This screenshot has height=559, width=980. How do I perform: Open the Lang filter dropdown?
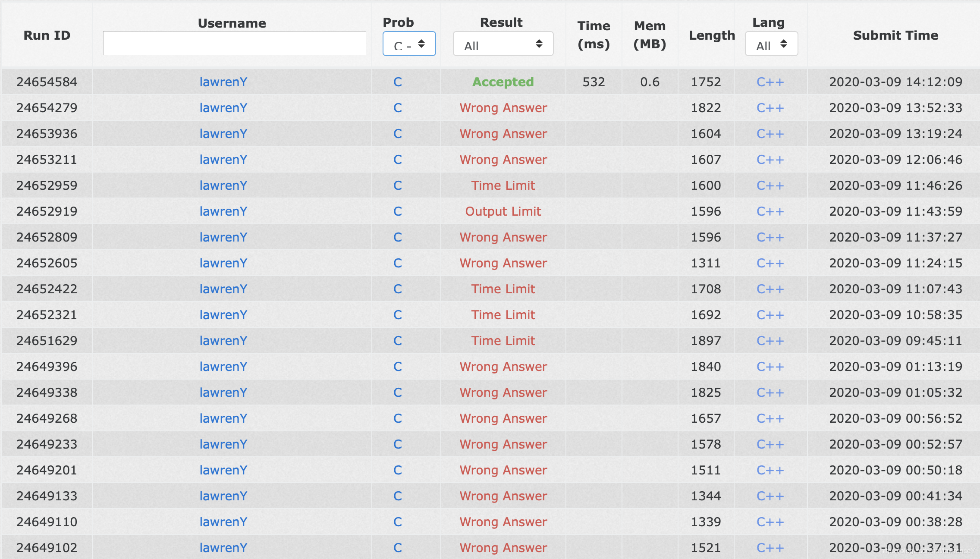click(771, 44)
